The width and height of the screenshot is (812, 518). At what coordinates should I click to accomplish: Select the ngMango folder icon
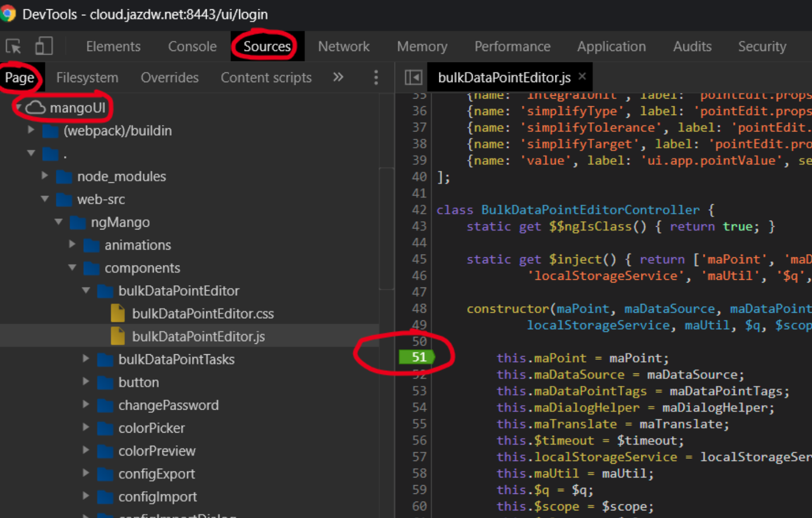pos(78,223)
